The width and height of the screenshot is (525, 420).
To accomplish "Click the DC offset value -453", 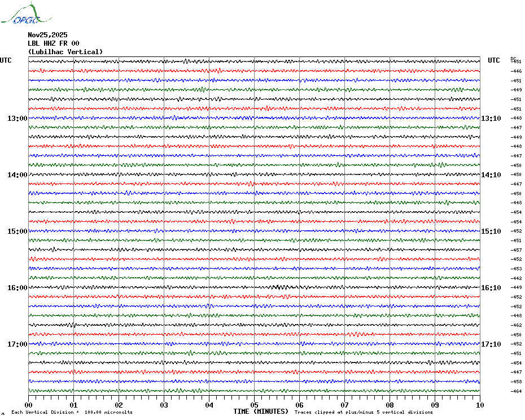I will tap(516, 269).
